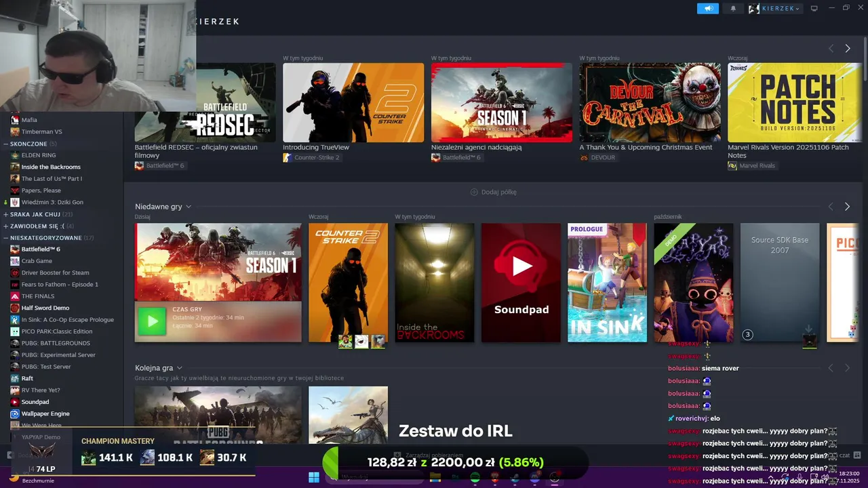This screenshot has width=868, height=488.
Task: Advance the Niedawne gry shelf right arrow
Action: 847,206
